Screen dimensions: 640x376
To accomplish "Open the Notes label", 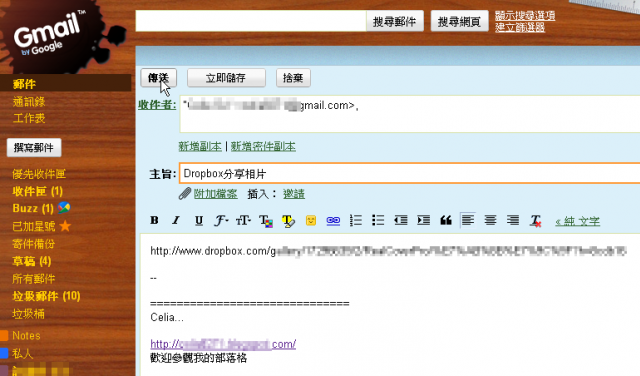I will coord(26,336).
